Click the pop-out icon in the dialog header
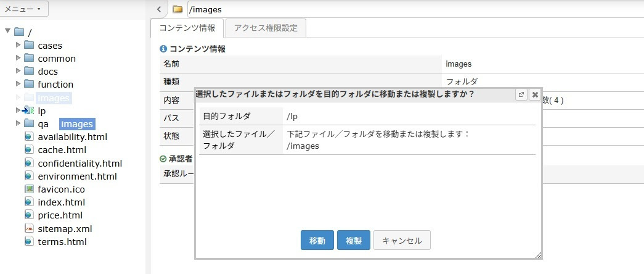Image resolution: width=644 pixels, height=274 pixels. coord(521,94)
